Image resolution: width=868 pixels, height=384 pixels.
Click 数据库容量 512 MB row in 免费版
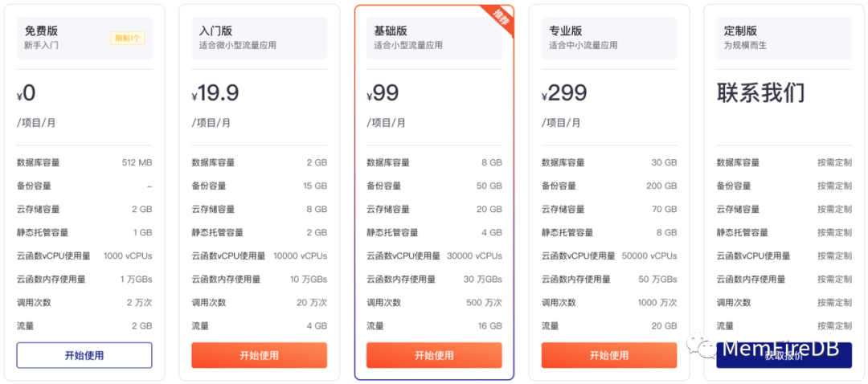84,162
